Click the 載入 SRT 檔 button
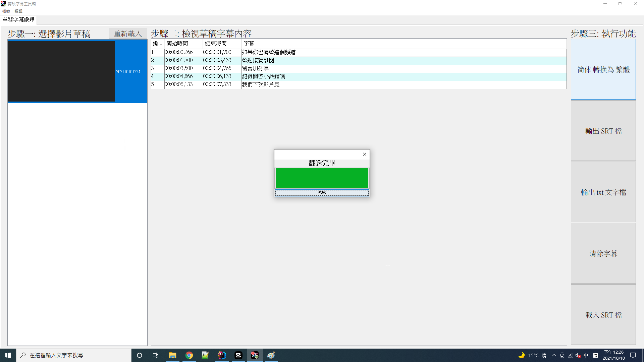Viewport: 644px width, 362px height. click(x=603, y=315)
